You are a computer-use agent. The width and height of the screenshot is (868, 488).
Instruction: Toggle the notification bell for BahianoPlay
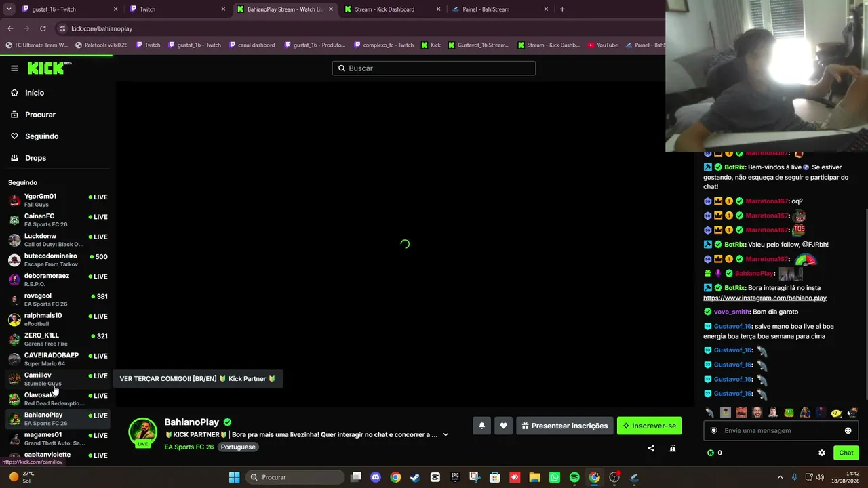tap(481, 426)
